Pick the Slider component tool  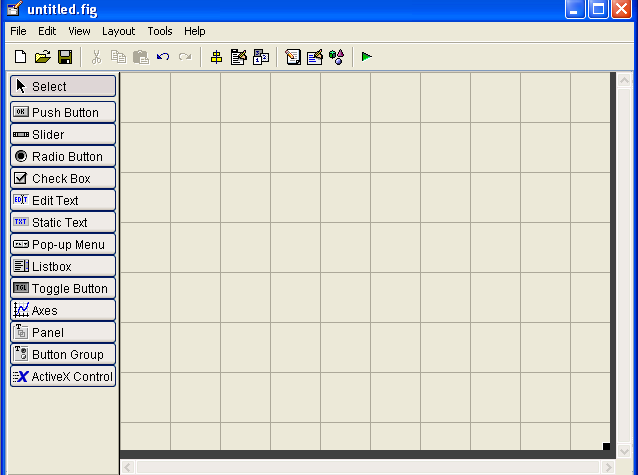coord(63,134)
